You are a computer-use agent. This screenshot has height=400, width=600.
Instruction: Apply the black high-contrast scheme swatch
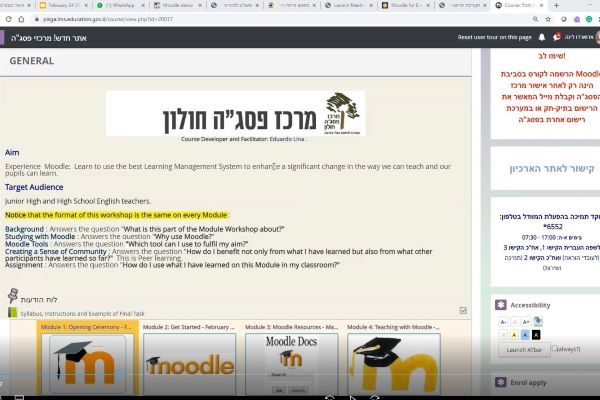pyautogui.click(x=536, y=335)
